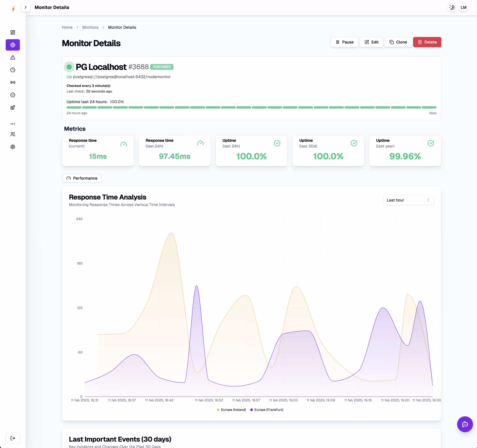The image size is (477, 448).
Task: Delete the monitor with the red button
Action: click(427, 42)
